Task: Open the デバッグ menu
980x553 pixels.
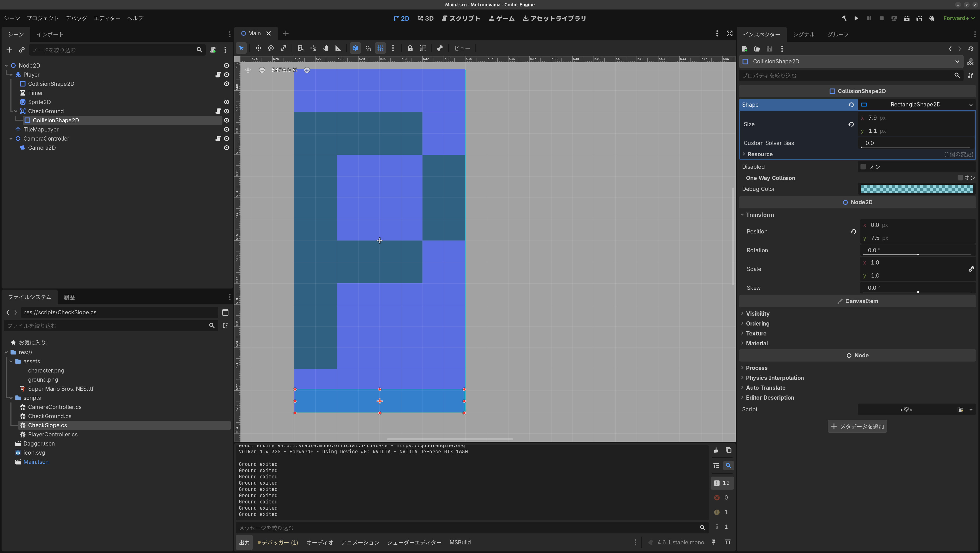Action: (x=76, y=18)
